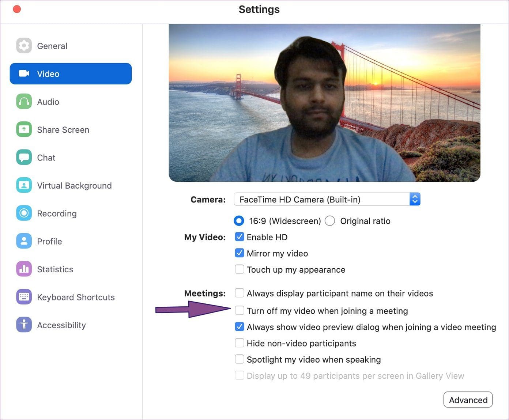
Task: Click the Advanced button
Action: (468, 400)
